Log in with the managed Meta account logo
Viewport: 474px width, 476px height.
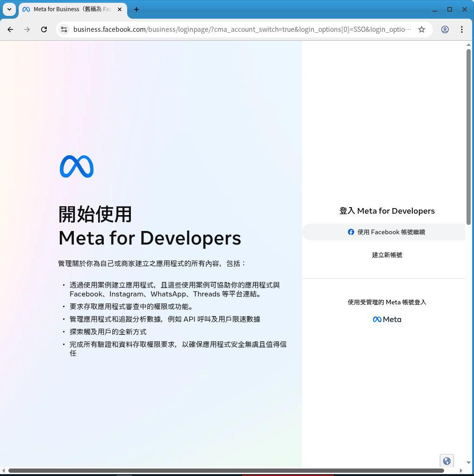click(387, 319)
